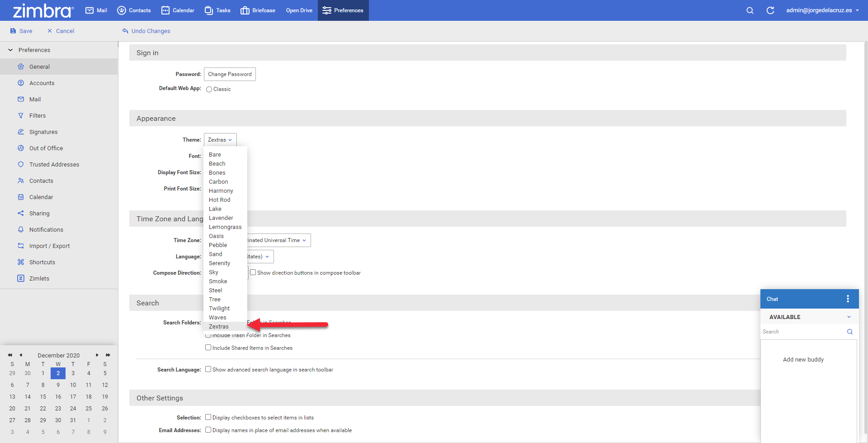Open the Language dropdown
The width and height of the screenshot is (868, 443).
click(x=260, y=257)
